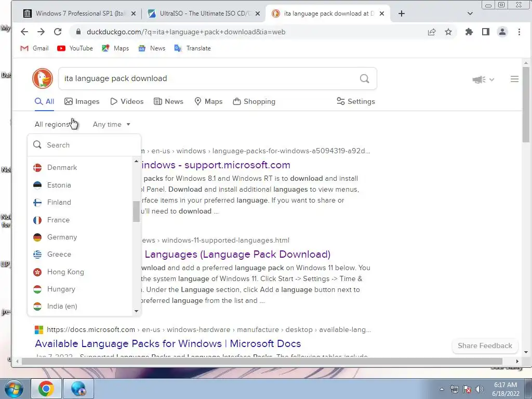
Task: Open the Maps bookmark in bookmarks bar
Action: [x=115, y=48]
